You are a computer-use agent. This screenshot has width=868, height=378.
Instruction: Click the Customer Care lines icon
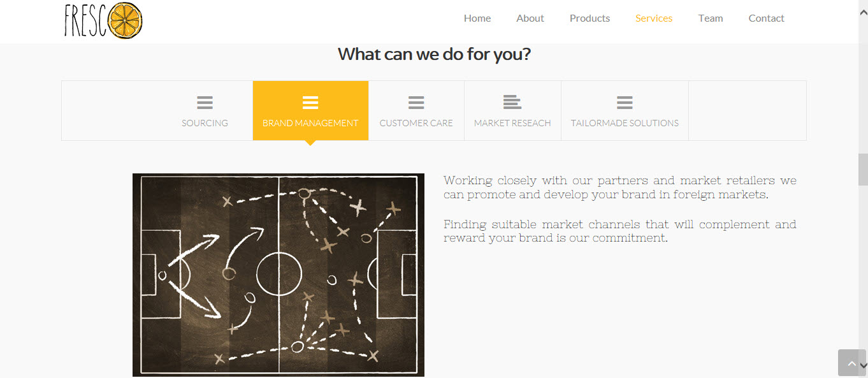point(416,103)
